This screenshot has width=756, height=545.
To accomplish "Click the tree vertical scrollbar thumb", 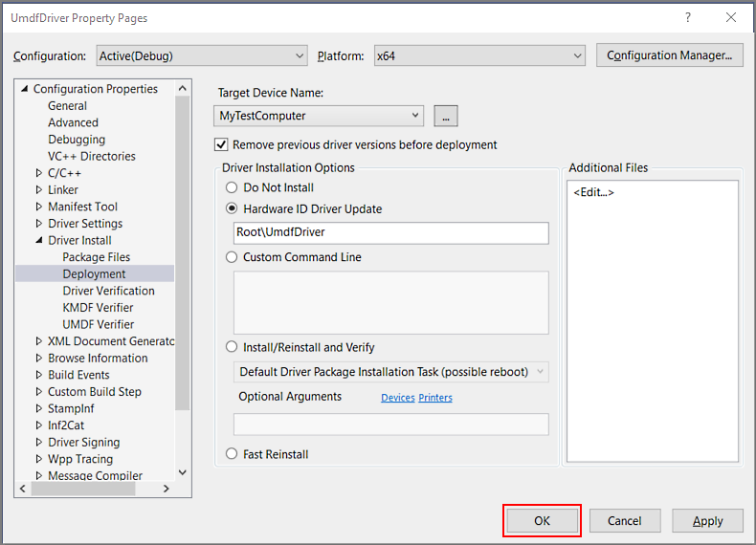I will 182,253.
